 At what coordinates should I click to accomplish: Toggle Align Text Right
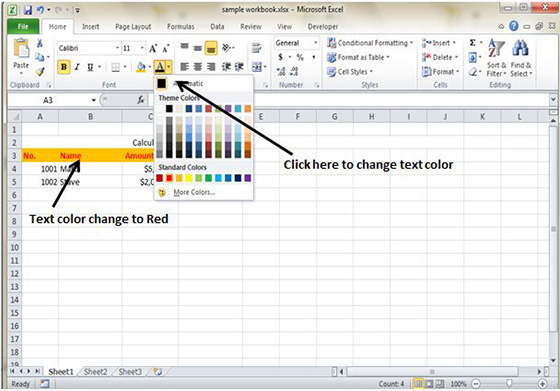point(211,67)
